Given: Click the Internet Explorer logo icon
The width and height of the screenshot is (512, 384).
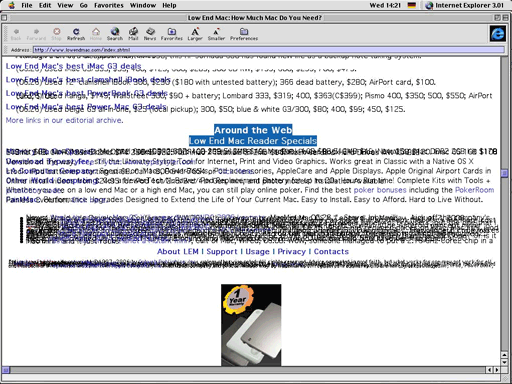Looking at the screenshot, I should tap(497, 34).
